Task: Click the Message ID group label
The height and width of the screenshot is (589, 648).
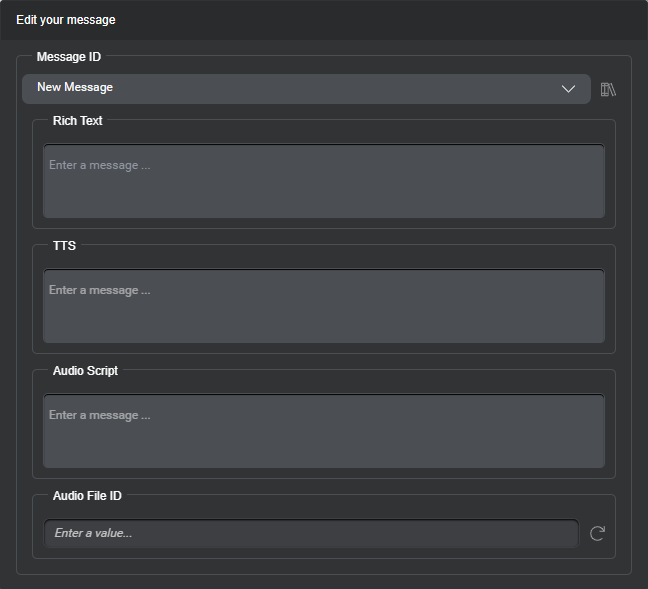Action: tap(69, 57)
